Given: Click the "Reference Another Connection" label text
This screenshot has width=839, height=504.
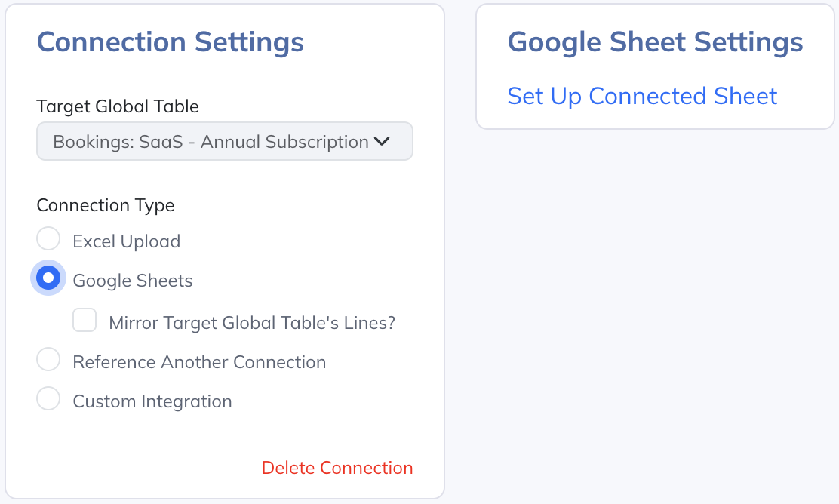Looking at the screenshot, I should [199, 362].
